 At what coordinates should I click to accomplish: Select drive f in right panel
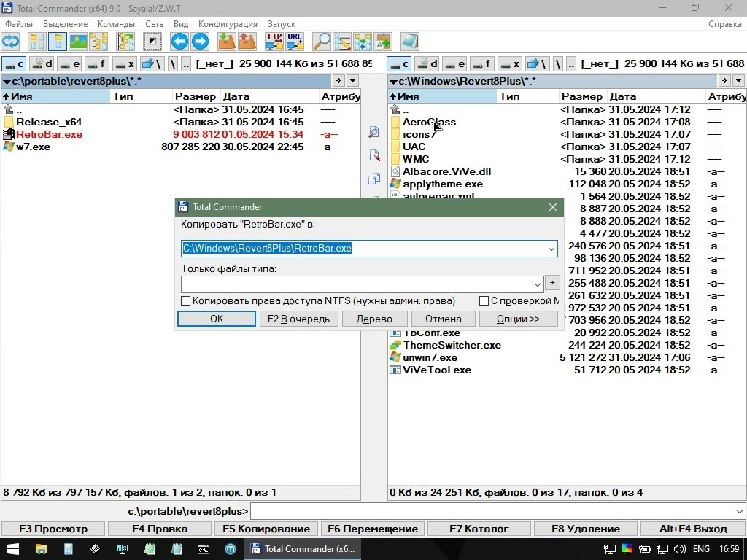[482, 64]
